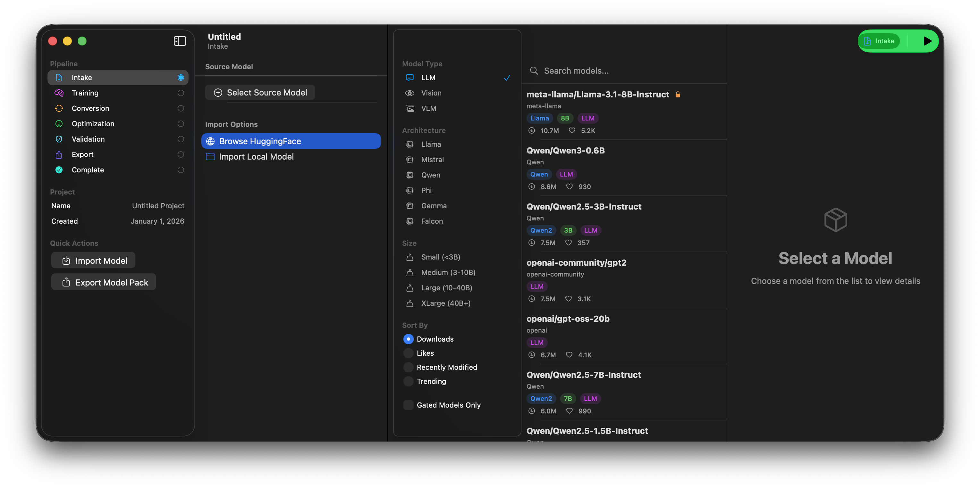
Task: Click the Export Model Pack button
Action: [104, 282]
